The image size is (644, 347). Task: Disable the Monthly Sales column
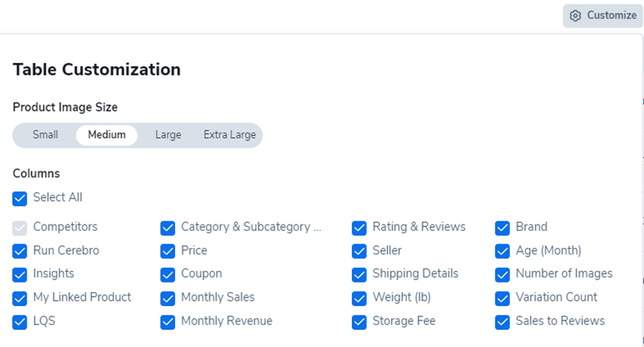[167, 298]
